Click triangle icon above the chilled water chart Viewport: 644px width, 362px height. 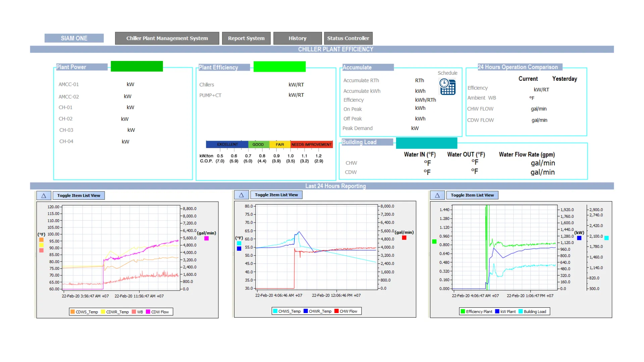(x=241, y=195)
